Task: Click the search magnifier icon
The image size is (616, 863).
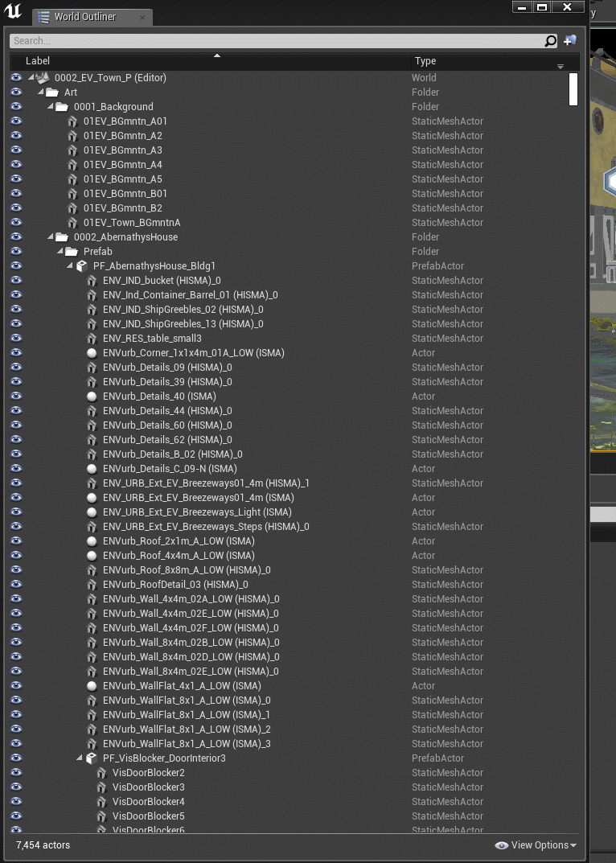Action: [x=551, y=40]
